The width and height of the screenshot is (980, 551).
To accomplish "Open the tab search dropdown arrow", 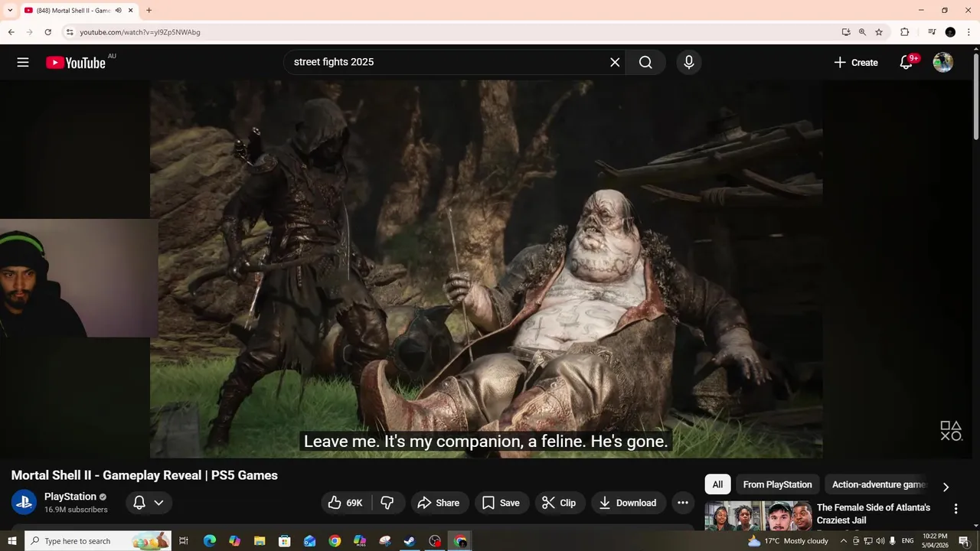I will 10,11.
